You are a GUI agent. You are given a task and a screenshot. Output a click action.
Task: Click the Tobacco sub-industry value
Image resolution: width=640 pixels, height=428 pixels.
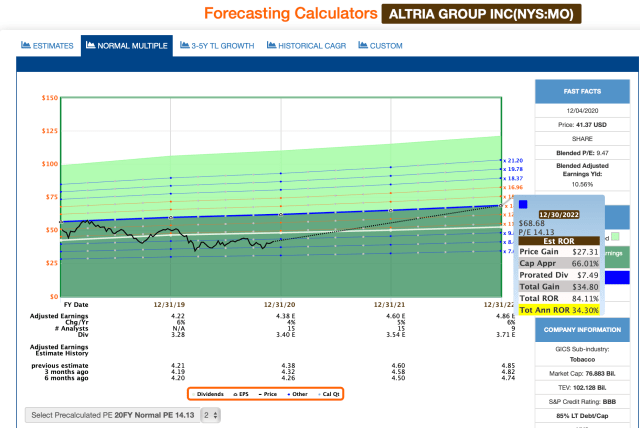click(x=582, y=359)
